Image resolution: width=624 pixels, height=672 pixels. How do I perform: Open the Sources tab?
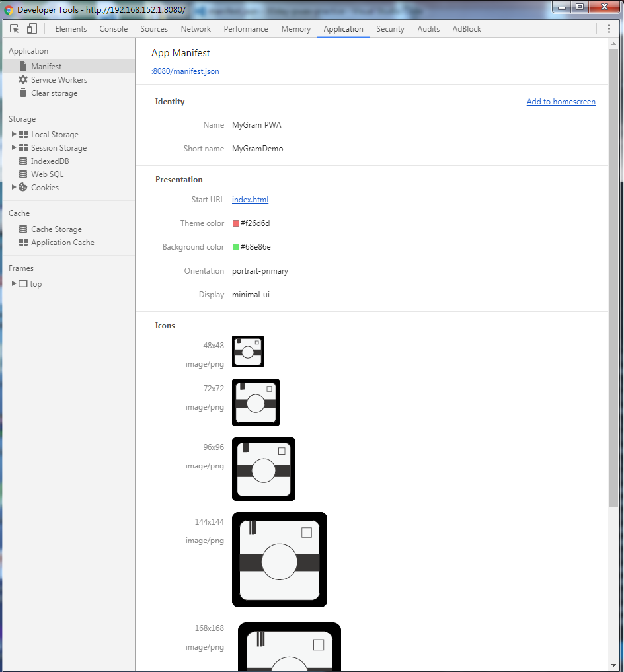click(154, 28)
